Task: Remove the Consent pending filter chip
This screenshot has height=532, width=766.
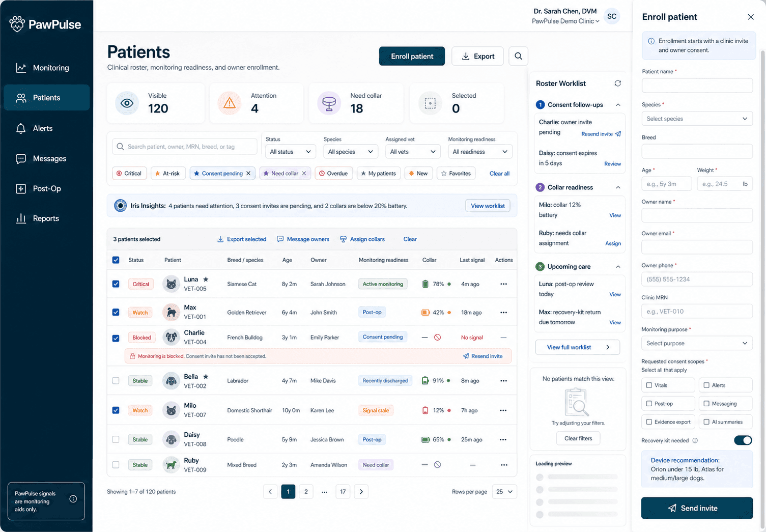Action: pos(248,174)
